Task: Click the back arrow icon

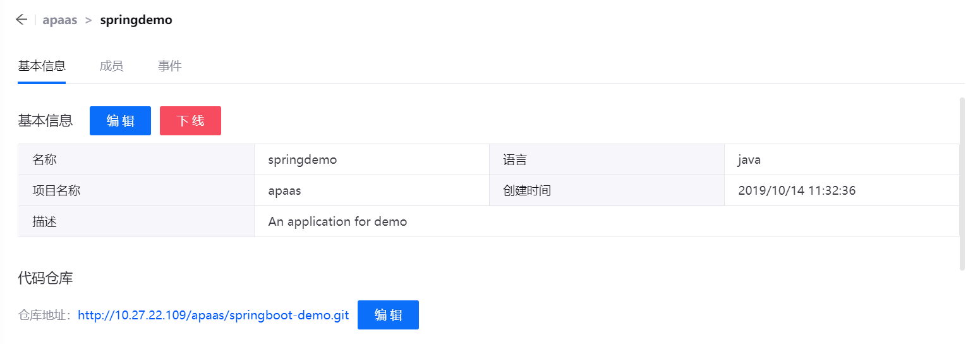Action: [x=21, y=20]
